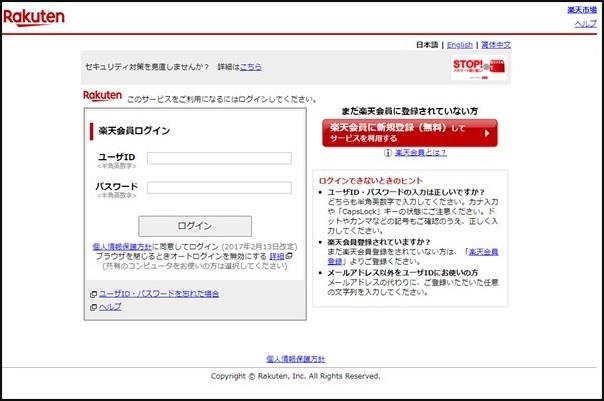Click the ログインできないときのヒント heading

pyautogui.click(x=371, y=181)
